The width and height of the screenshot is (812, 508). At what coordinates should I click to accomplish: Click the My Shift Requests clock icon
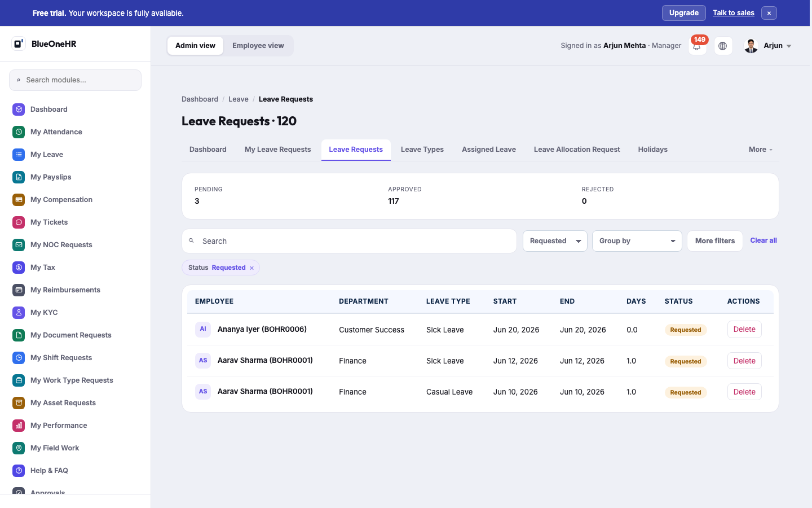point(19,357)
